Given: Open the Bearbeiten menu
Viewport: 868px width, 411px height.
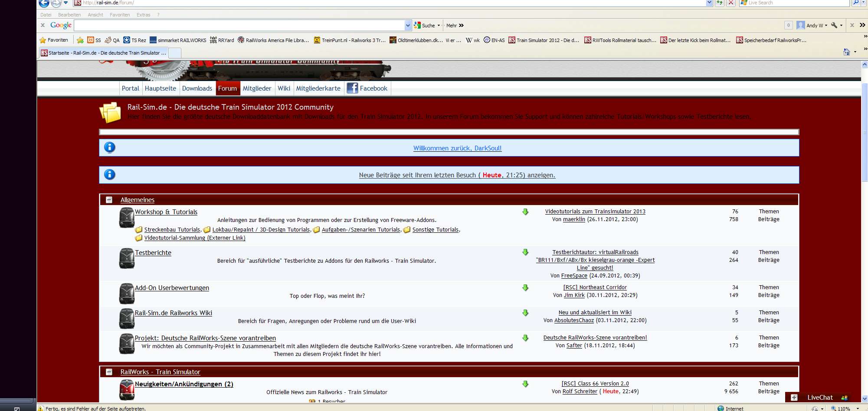Looking at the screenshot, I should (x=69, y=15).
